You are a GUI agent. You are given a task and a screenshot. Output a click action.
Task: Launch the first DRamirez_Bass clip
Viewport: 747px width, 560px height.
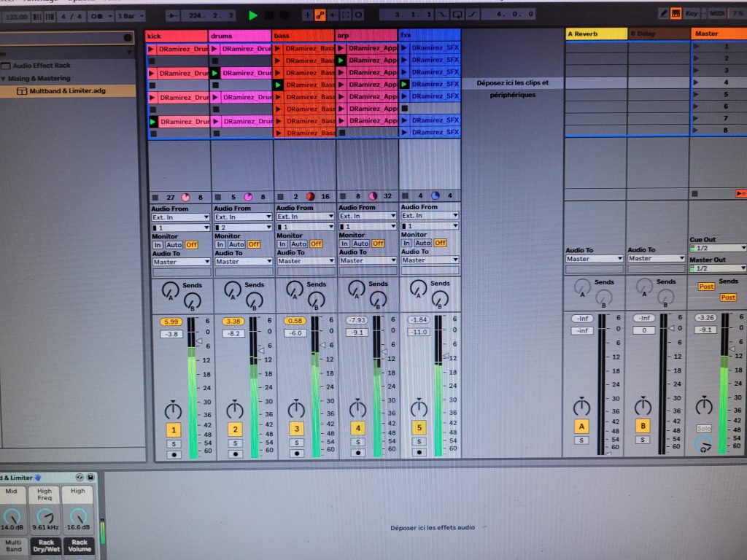pos(278,48)
